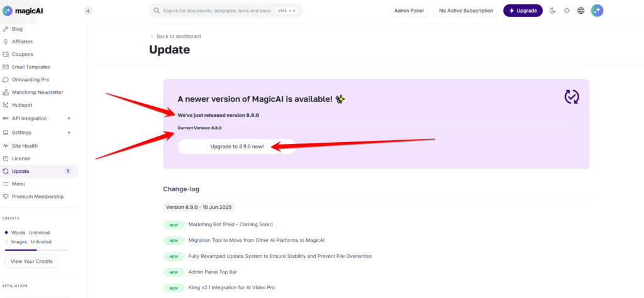Click the License document icon

point(5,158)
